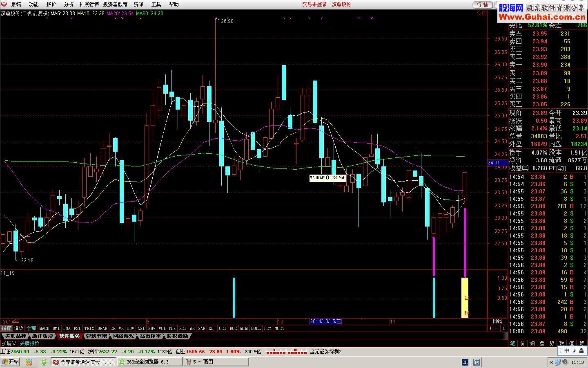Switch to the 笔 tab in quote panel
The width and height of the screenshot is (588, 368).
(513, 343)
